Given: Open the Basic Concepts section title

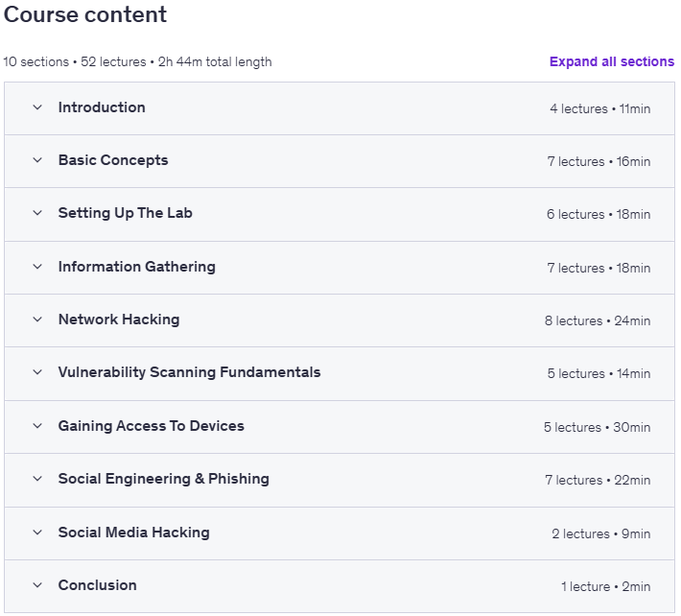Looking at the screenshot, I should (113, 160).
